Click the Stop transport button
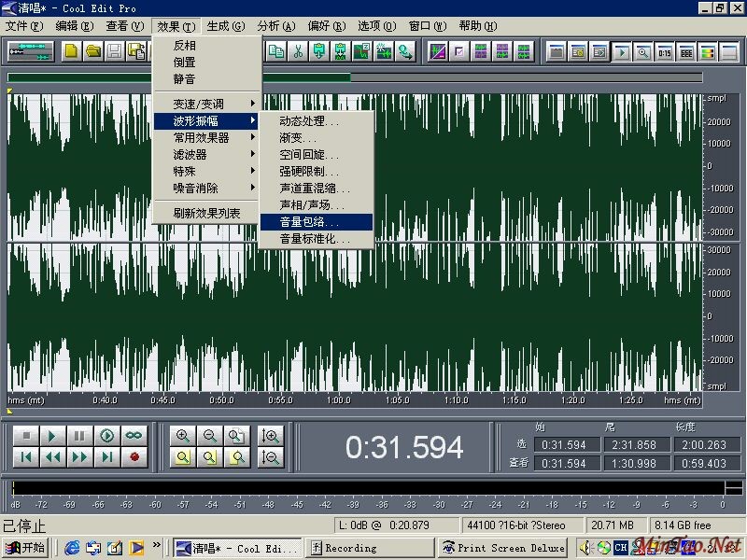This screenshot has width=747, height=560. point(26,436)
